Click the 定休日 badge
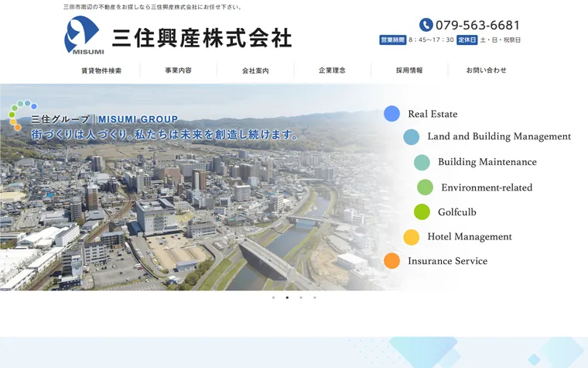The width and height of the screenshot is (588, 368). pos(467,40)
